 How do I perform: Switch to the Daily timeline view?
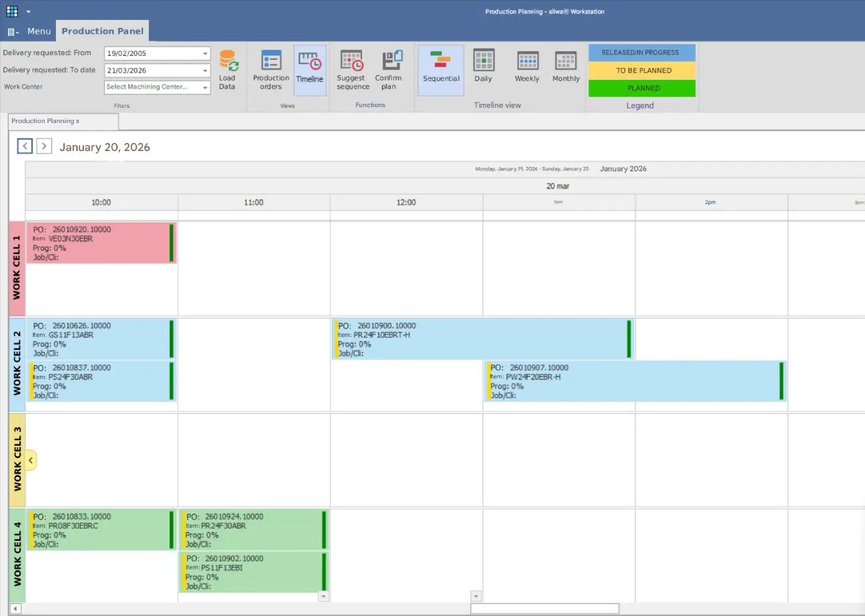click(484, 69)
